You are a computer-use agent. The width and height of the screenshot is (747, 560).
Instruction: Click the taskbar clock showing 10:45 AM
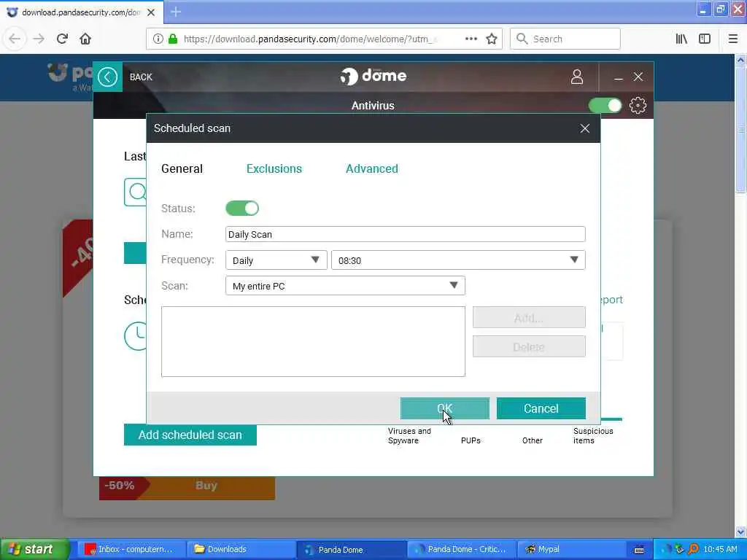point(720,550)
